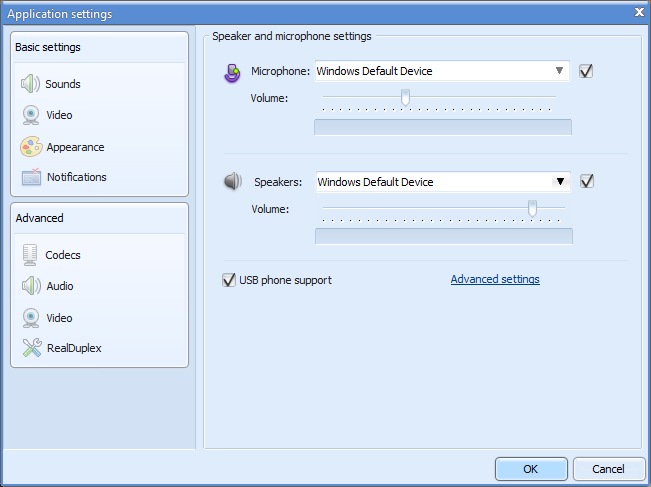The height and width of the screenshot is (487, 651).
Task: Click the purple microphone icon
Action: (x=232, y=73)
